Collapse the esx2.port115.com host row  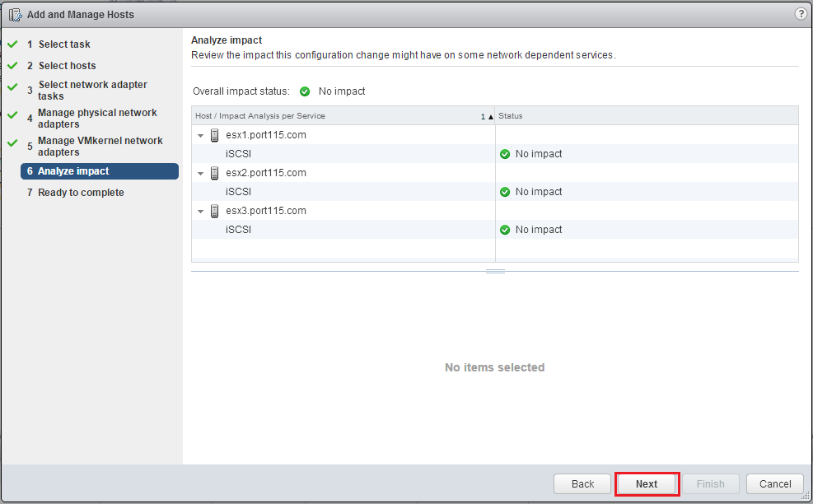pyautogui.click(x=200, y=173)
